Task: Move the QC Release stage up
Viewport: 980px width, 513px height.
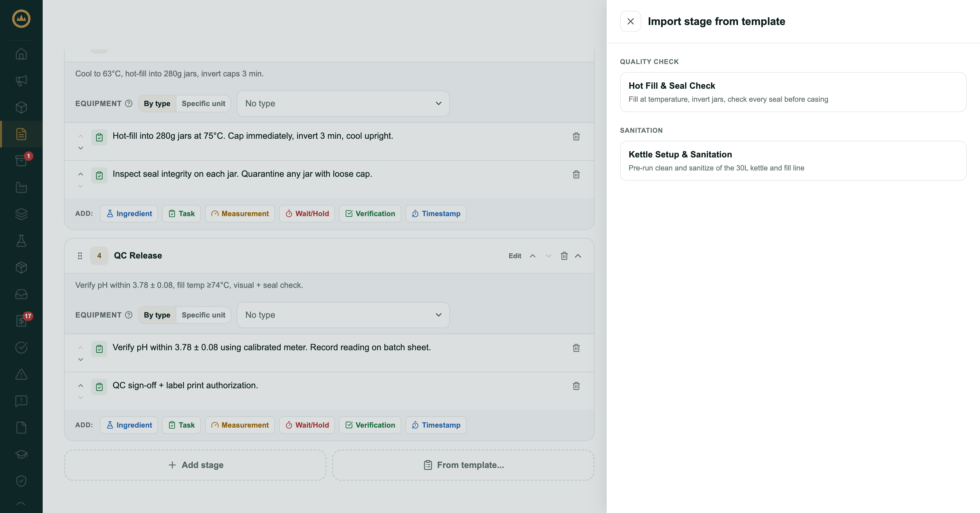Action: 533,256
